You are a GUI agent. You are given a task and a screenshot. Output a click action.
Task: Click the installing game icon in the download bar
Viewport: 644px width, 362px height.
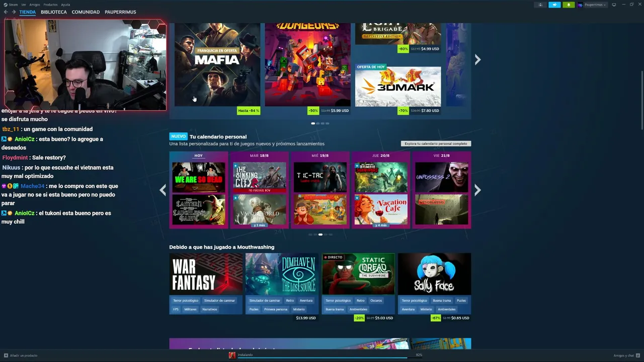pyautogui.click(x=232, y=355)
